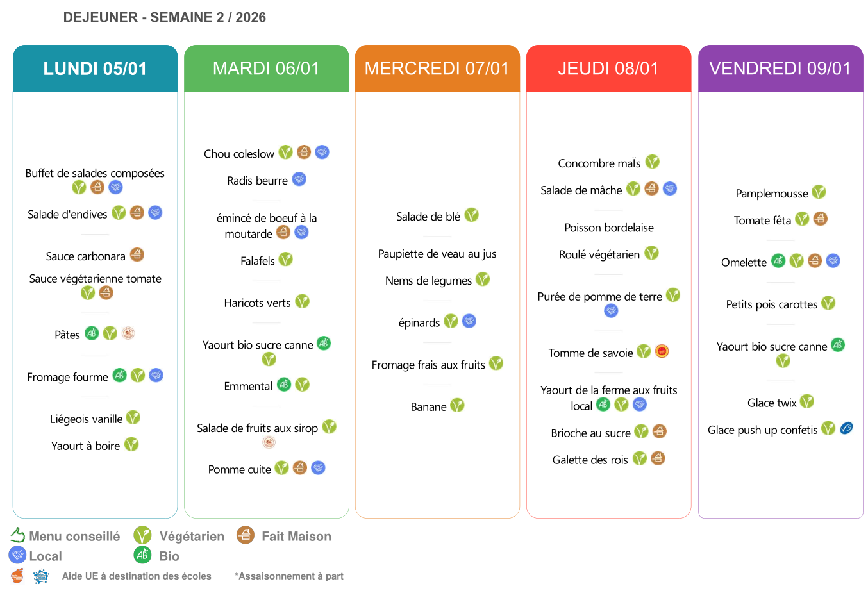868x609 pixels.
Task: Click the Local handshake icon in the legend
Action: pos(17,555)
